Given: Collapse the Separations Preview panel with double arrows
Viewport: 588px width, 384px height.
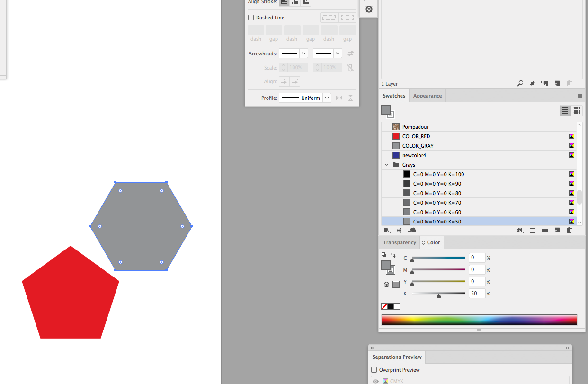Looking at the screenshot, I should click(x=567, y=348).
